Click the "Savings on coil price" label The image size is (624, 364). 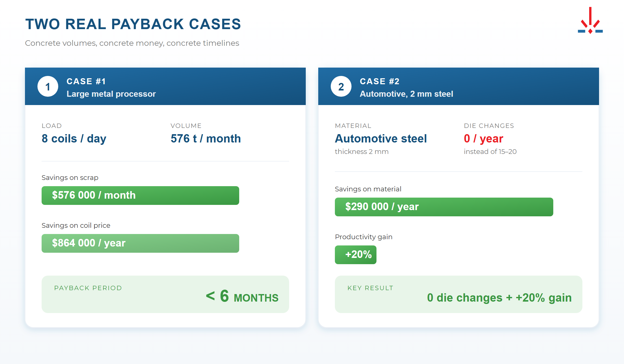tap(76, 225)
